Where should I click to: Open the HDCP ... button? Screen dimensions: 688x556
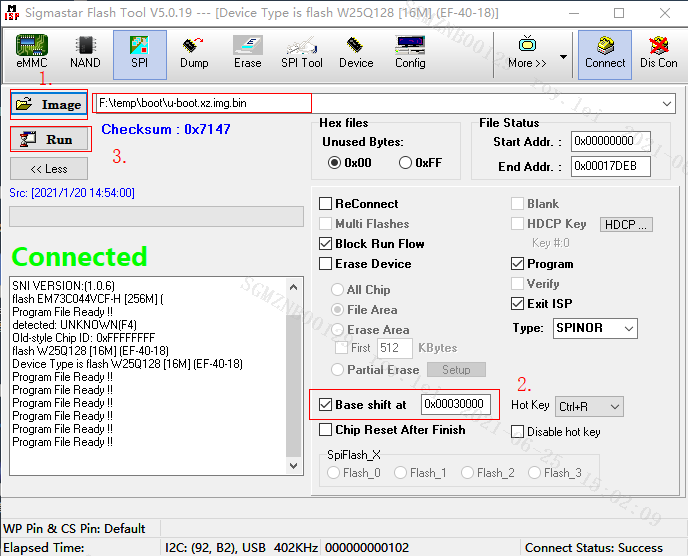tap(626, 224)
